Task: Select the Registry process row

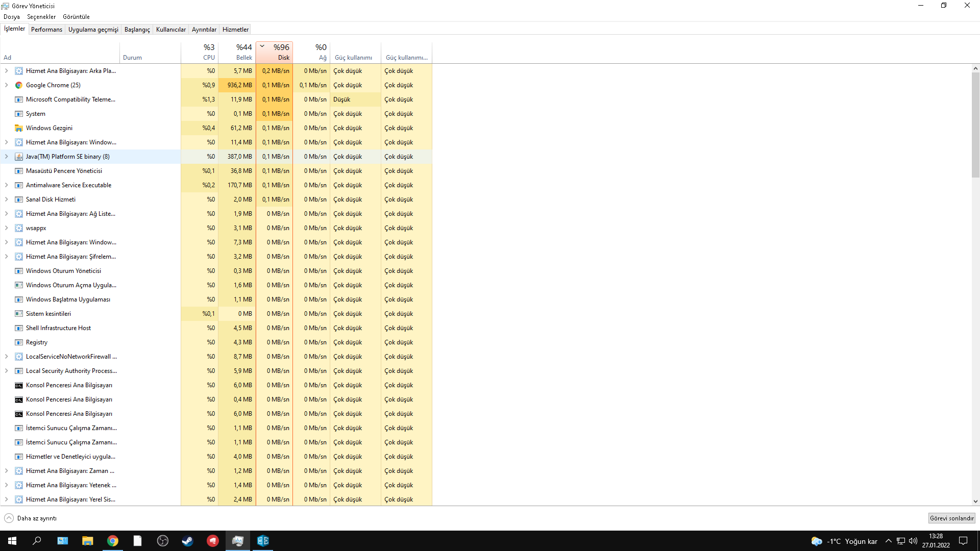Action: point(37,342)
